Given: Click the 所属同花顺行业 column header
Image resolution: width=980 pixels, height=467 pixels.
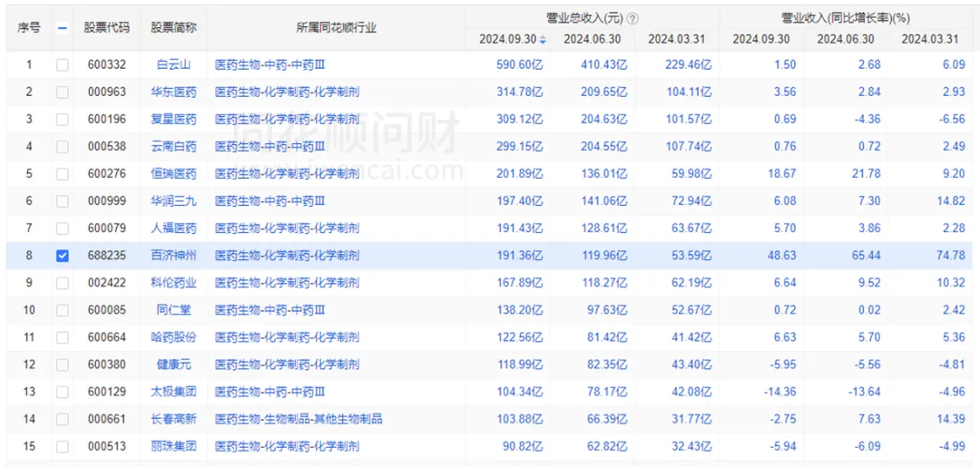Looking at the screenshot, I should click(336, 28).
